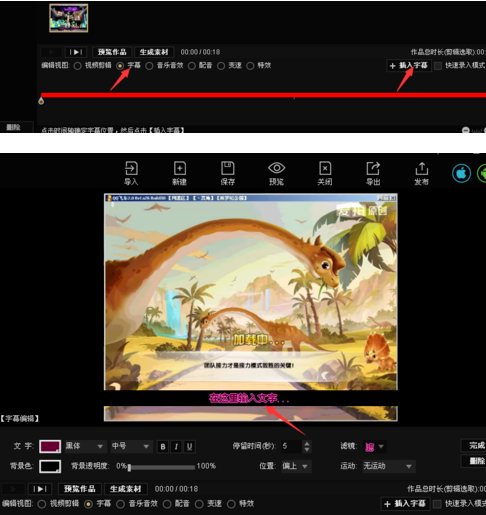Open the text color swatch
The image size is (486, 515).
tap(50, 446)
